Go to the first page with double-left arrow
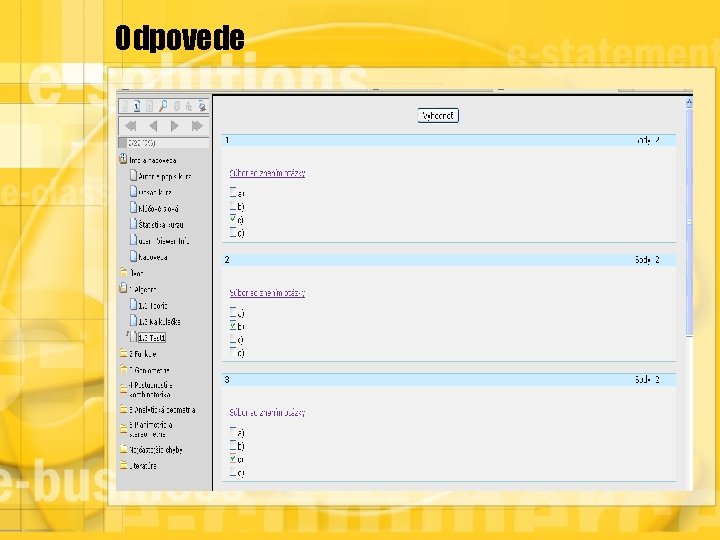720x540 pixels. [131, 126]
